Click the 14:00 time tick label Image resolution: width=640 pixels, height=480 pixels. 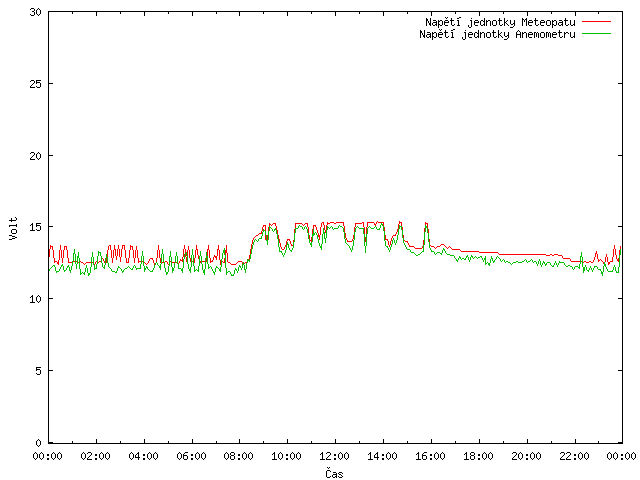[x=382, y=456]
